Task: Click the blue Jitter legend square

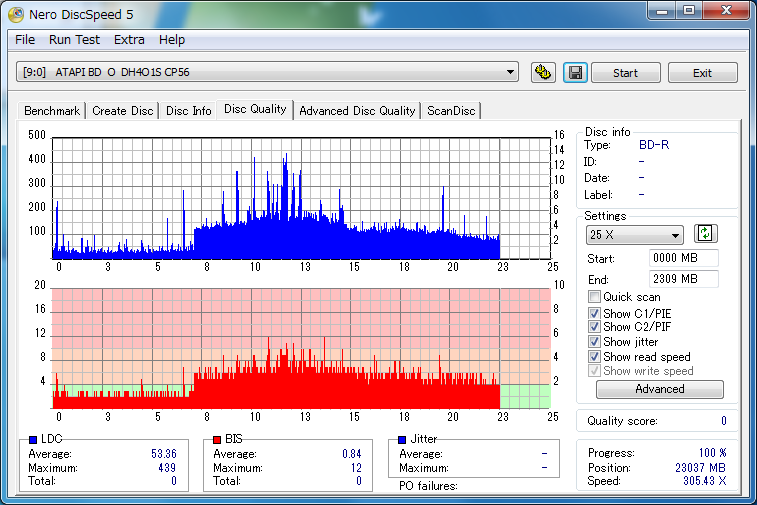Action: [402, 439]
